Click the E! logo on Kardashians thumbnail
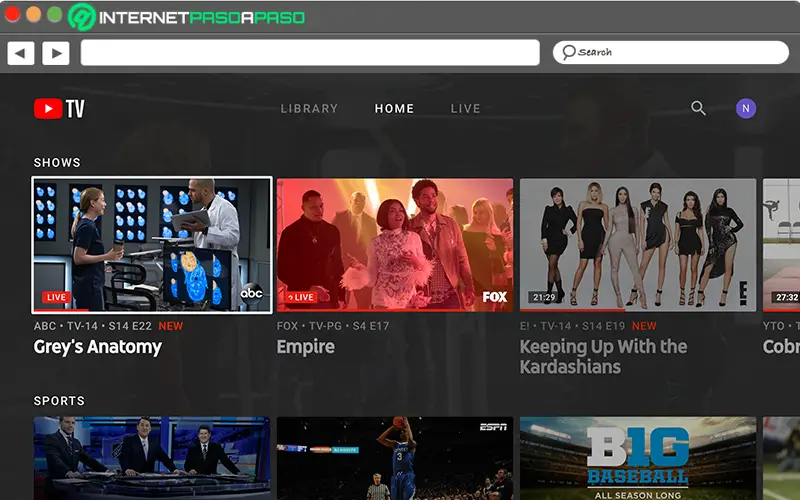The image size is (800, 500). 743,293
